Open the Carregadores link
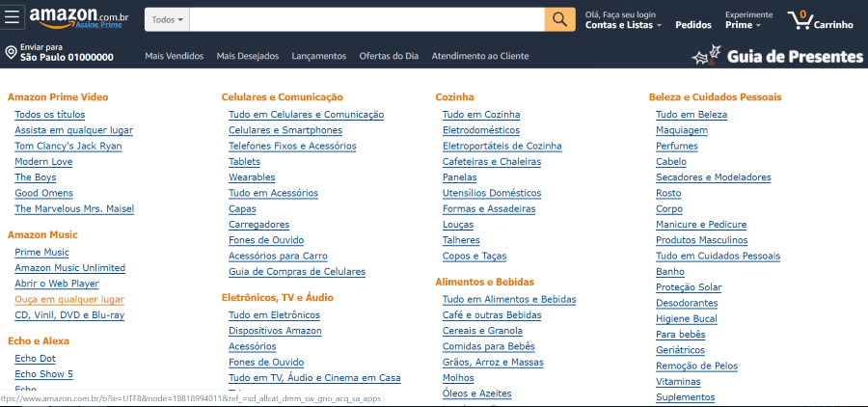 pos(258,225)
